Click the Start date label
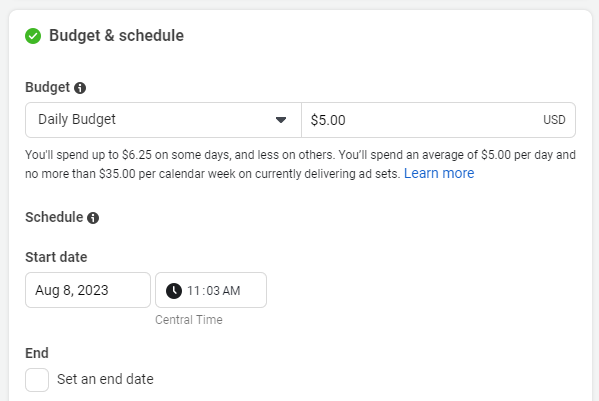 [x=56, y=257]
